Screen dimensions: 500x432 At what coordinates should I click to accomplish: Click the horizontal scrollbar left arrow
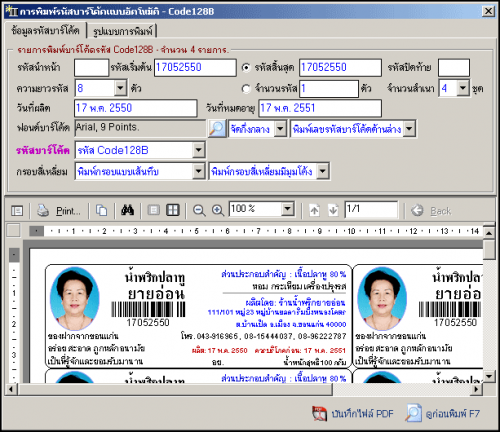(11, 389)
